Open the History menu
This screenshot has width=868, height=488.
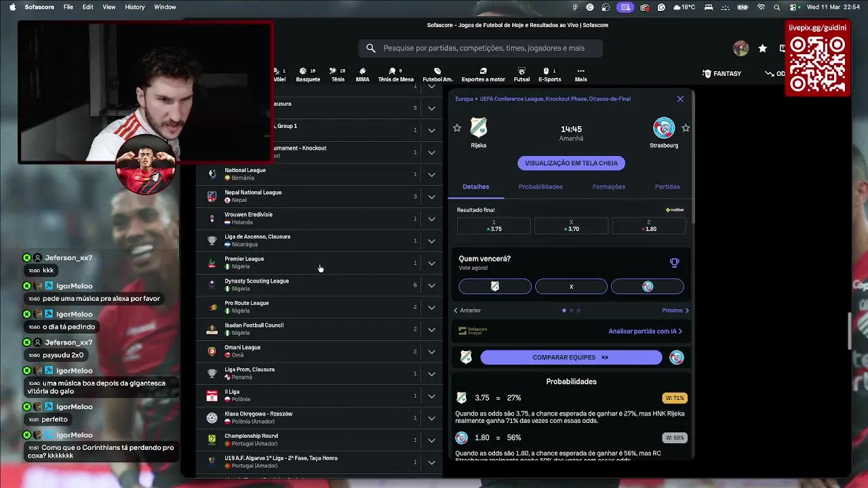coord(135,7)
